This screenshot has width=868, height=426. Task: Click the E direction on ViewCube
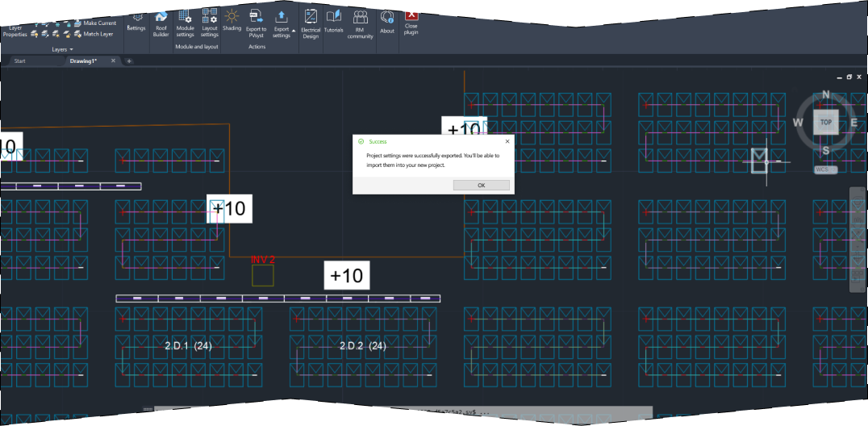853,123
